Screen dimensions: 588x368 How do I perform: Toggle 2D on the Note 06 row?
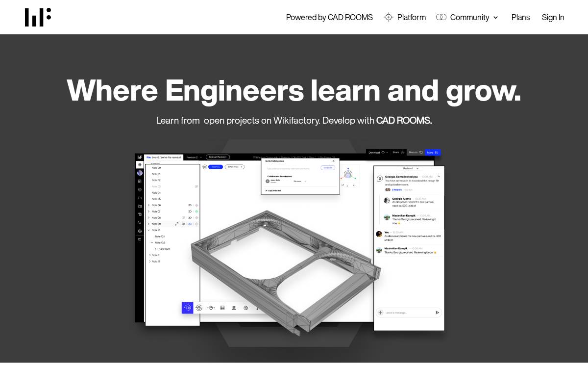pyautogui.click(x=190, y=205)
